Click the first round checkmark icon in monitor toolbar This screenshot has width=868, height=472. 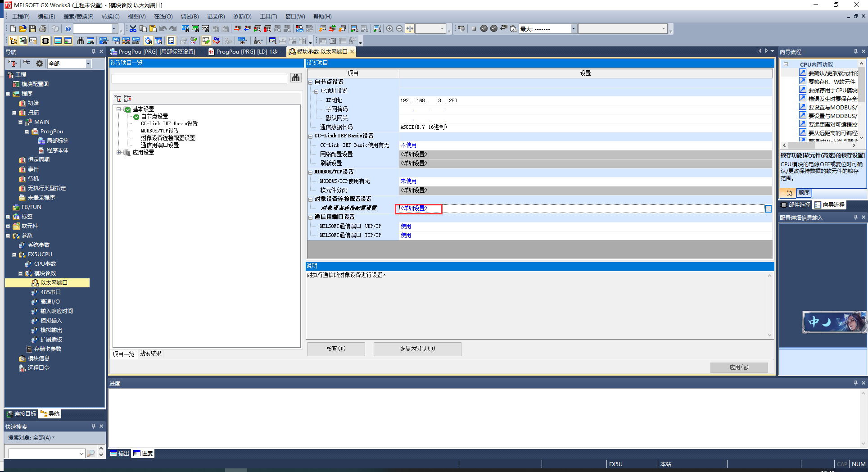coord(484,29)
